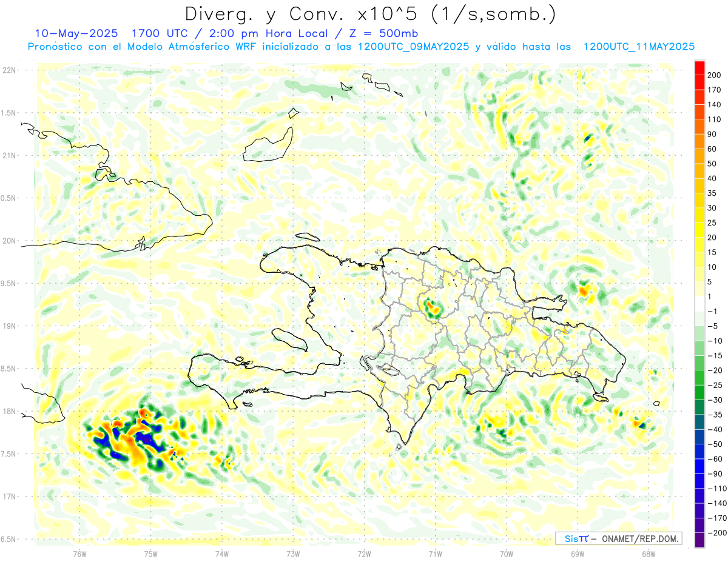Click the color scale label '140'
This screenshot has width=728, height=562.
point(713,105)
